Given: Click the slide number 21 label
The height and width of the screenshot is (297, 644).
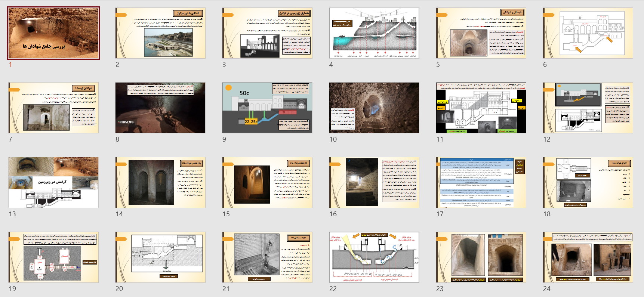Looking at the screenshot, I should pos(226,289).
